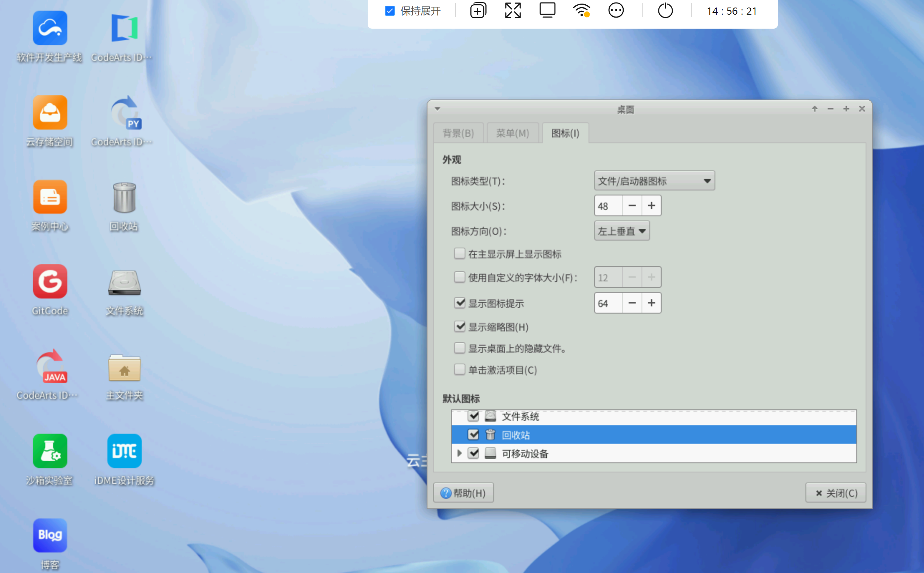Click the WiFi network status icon

point(581,11)
